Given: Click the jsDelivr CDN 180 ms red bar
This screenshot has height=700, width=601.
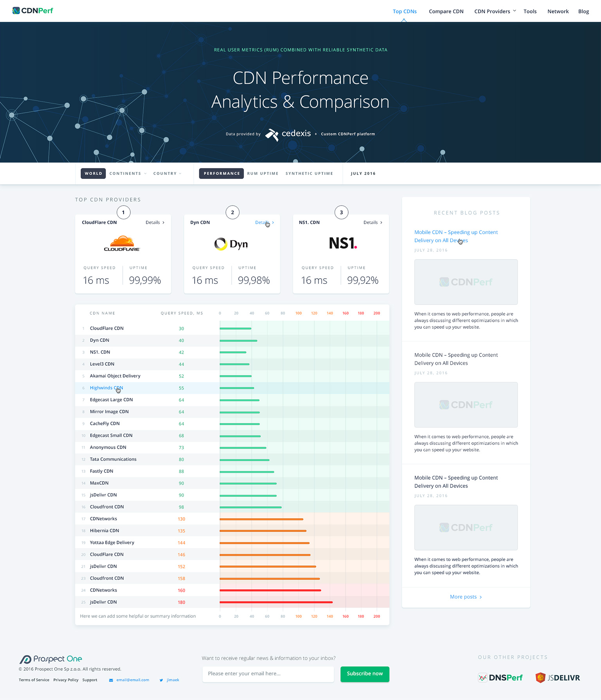Looking at the screenshot, I should pos(276,602).
